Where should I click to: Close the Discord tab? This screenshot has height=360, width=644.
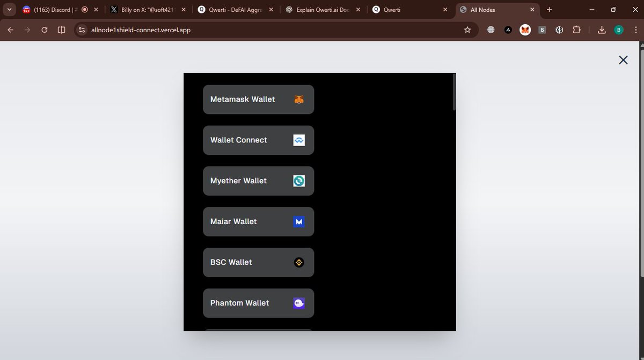pos(96,10)
